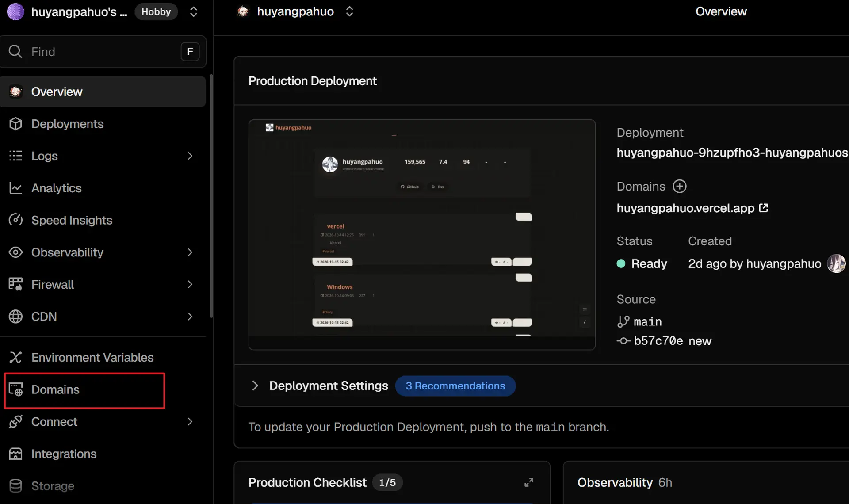Click the Observability eye icon
Image resolution: width=849 pixels, height=504 pixels.
15,252
